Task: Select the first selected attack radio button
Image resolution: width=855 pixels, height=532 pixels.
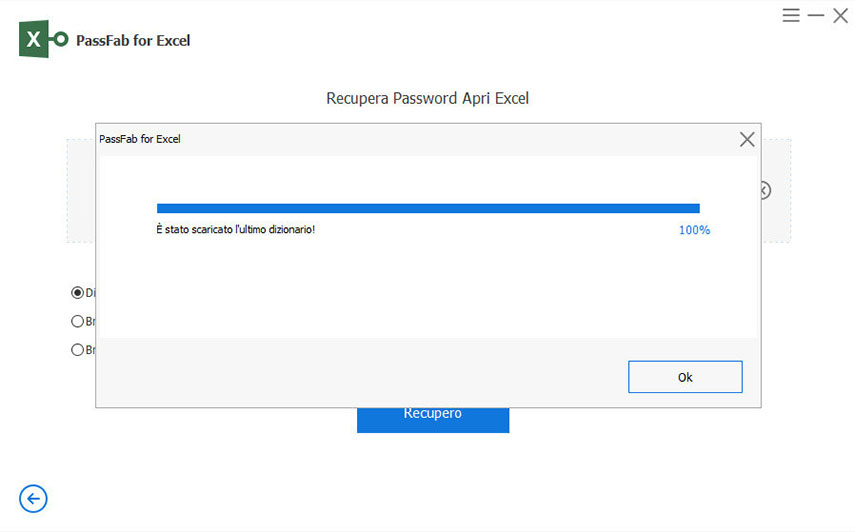Action: (77, 293)
